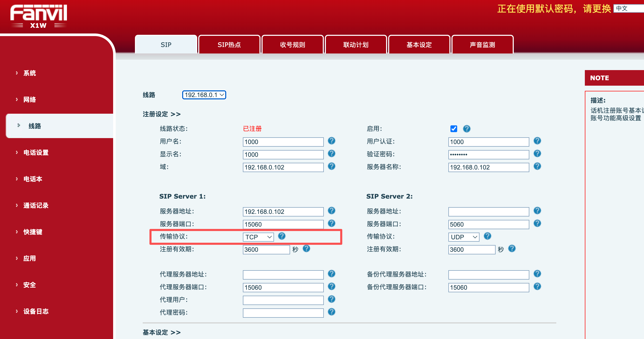
Task: Open the 系统 sidebar menu
Action: [30, 73]
